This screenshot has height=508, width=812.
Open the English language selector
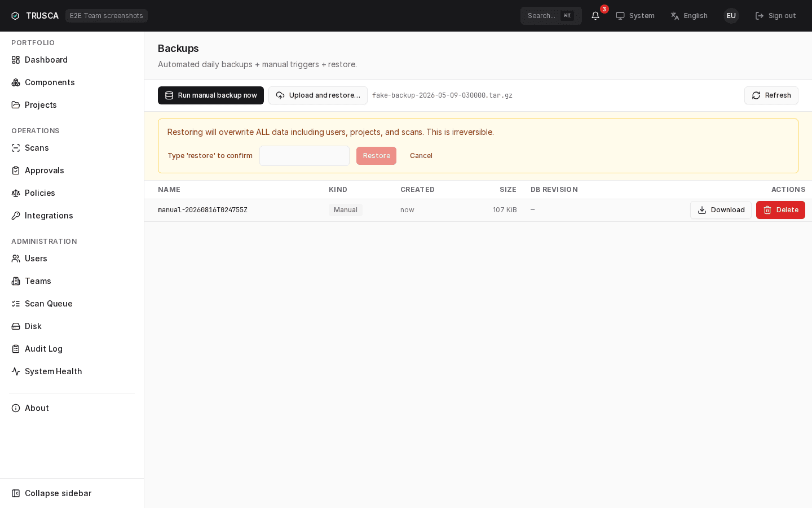click(x=689, y=16)
